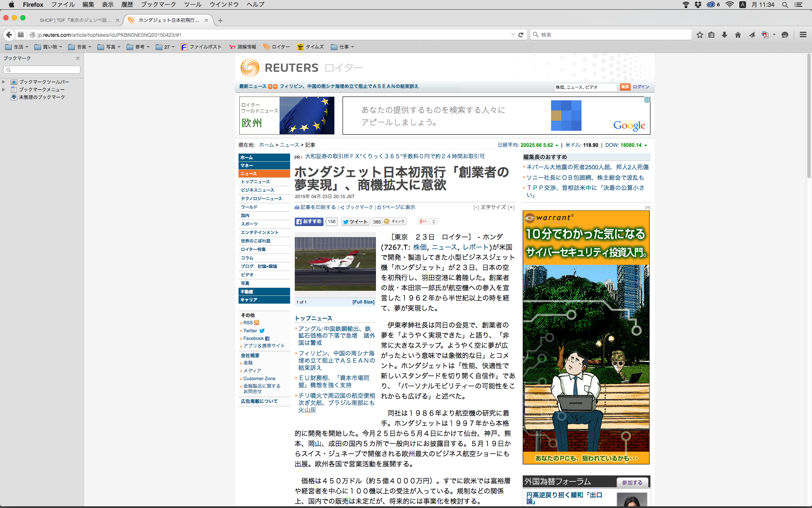
Task: Open the 生活 bookmark folder dropdown
Action: pos(19,47)
